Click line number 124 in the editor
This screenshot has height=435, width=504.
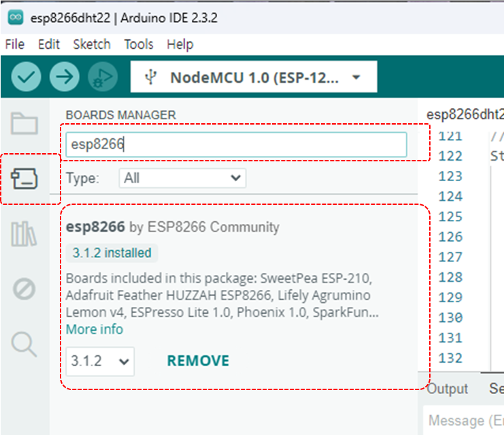(450, 197)
